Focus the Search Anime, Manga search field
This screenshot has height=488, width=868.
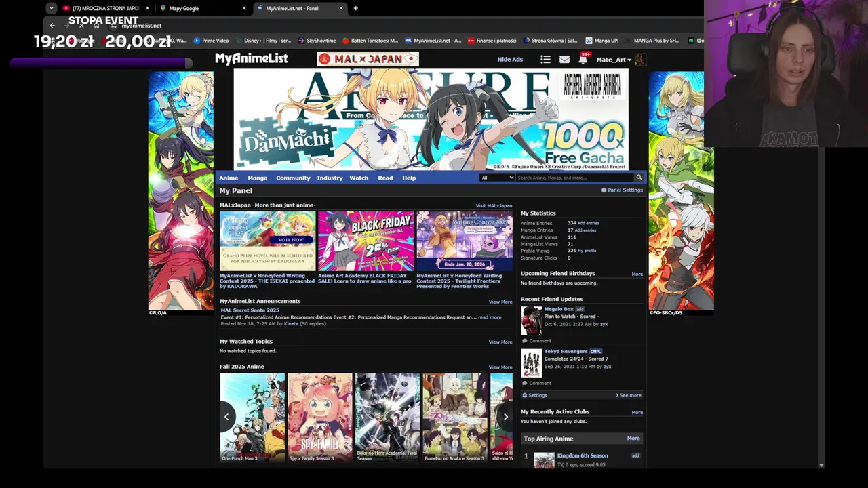574,178
